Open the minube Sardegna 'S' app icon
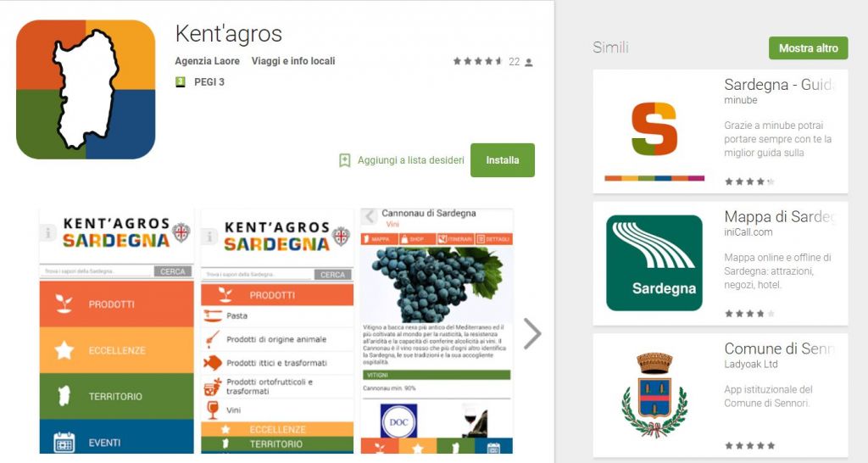The width and height of the screenshot is (868, 463). click(x=654, y=129)
